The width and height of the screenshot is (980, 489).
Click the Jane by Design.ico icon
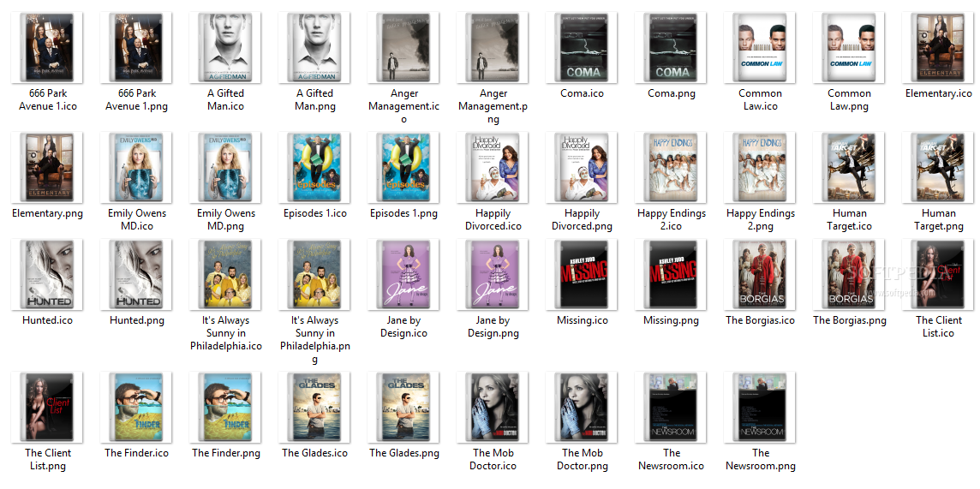[403, 275]
